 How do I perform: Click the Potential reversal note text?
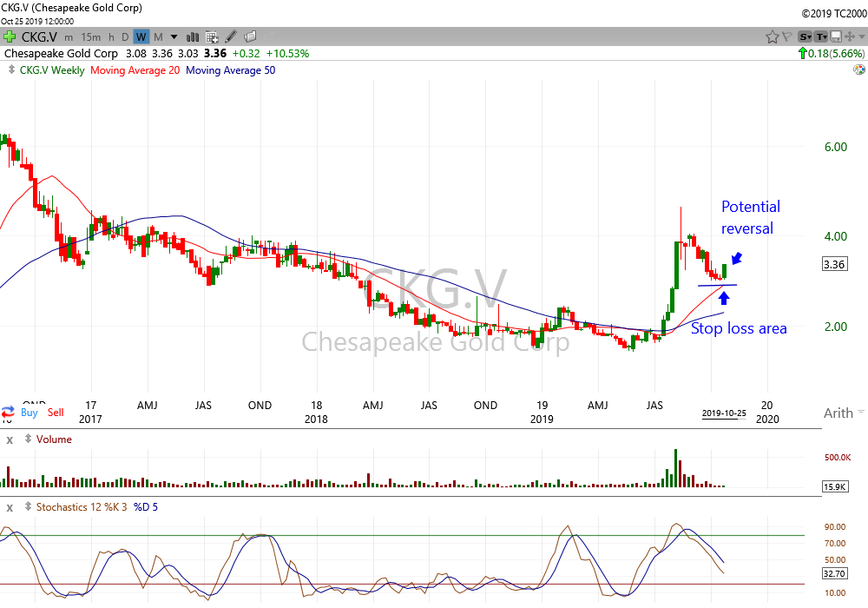click(750, 217)
